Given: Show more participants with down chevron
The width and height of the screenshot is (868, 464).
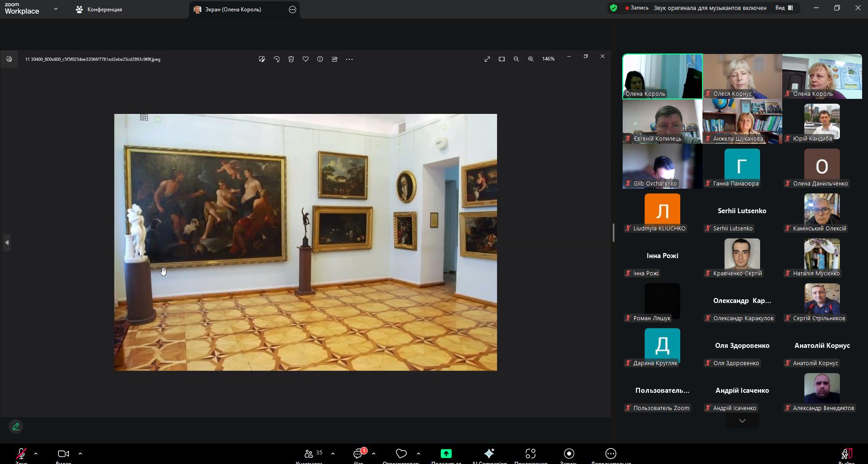Looking at the screenshot, I should [742, 421].
